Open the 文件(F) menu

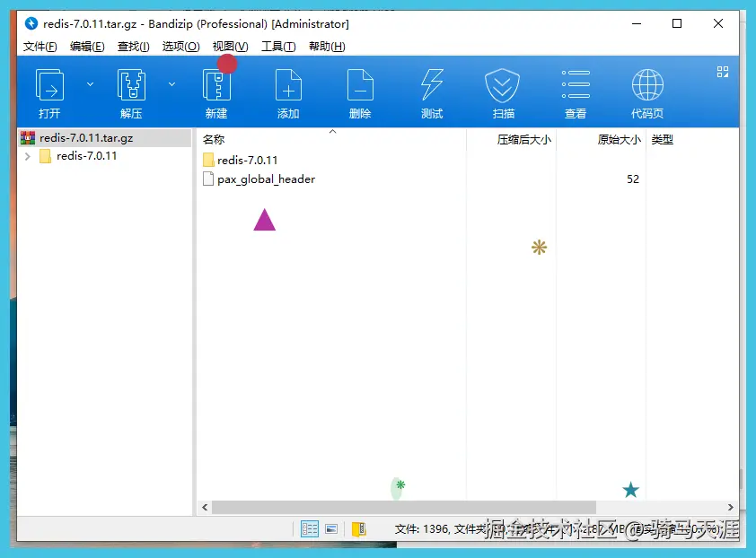click(40, 47)
